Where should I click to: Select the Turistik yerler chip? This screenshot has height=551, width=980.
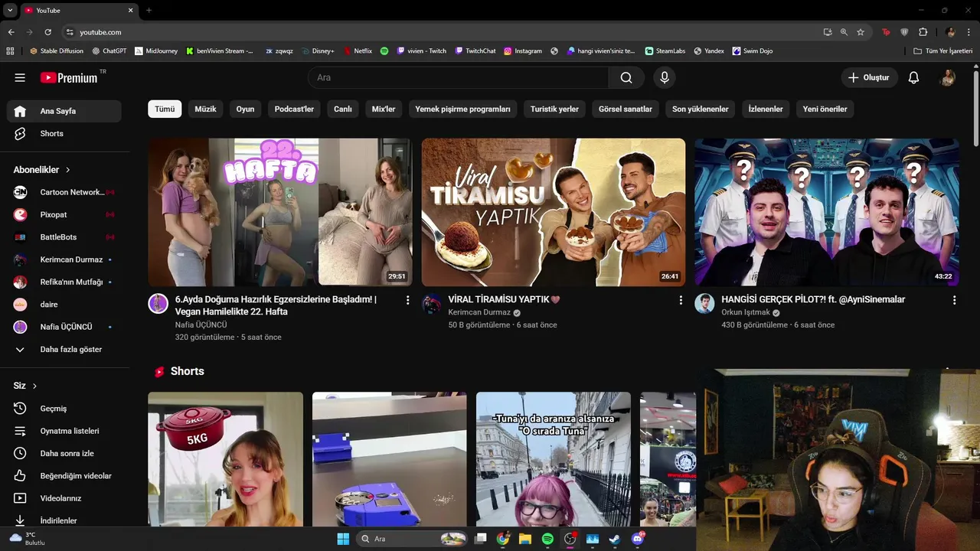coord(554,109)
